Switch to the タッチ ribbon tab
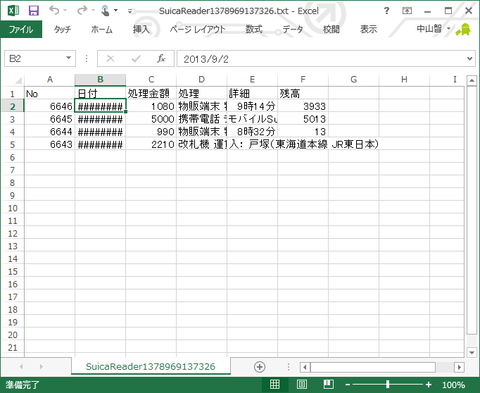 click(62, 29)
